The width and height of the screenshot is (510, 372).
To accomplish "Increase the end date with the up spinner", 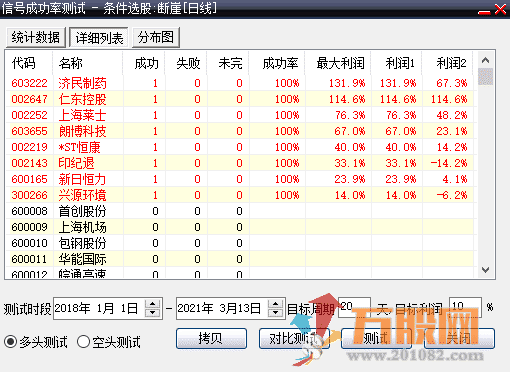I will (x=276, y=304).
